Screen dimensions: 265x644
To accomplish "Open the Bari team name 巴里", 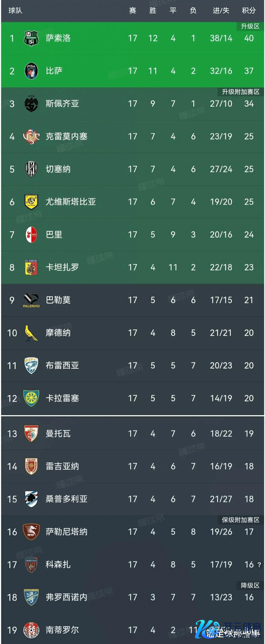I will [x=54, y=234].
